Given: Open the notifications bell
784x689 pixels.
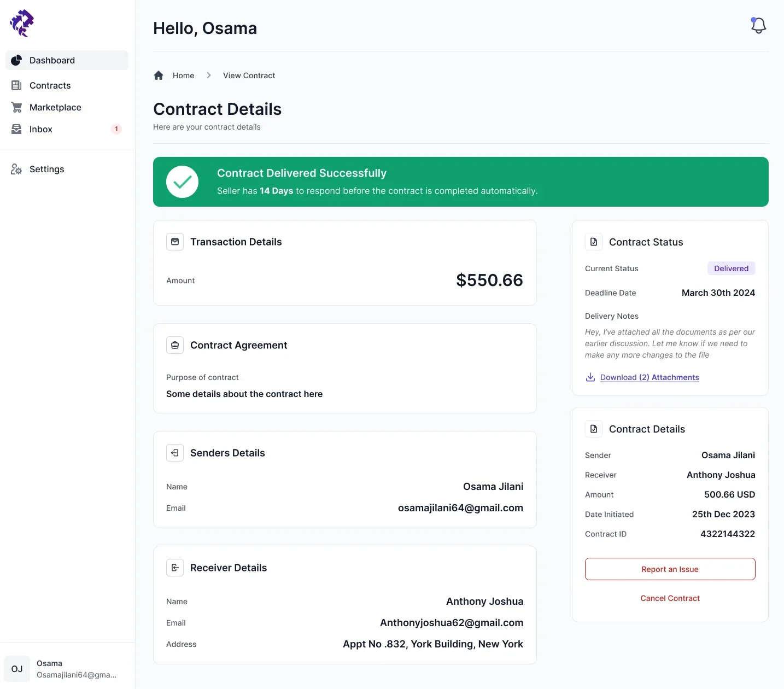Looking at the screenshot, I should point(758,26).
